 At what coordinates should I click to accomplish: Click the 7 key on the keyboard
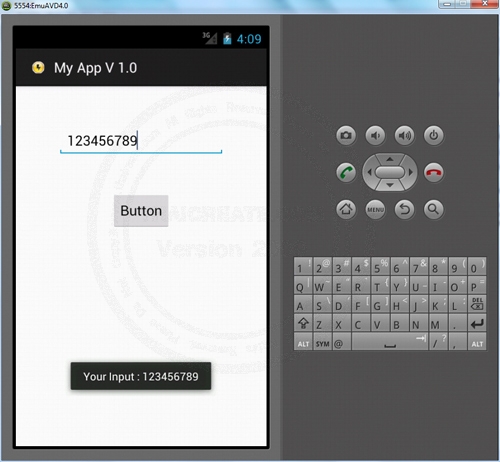coord(419,266)
